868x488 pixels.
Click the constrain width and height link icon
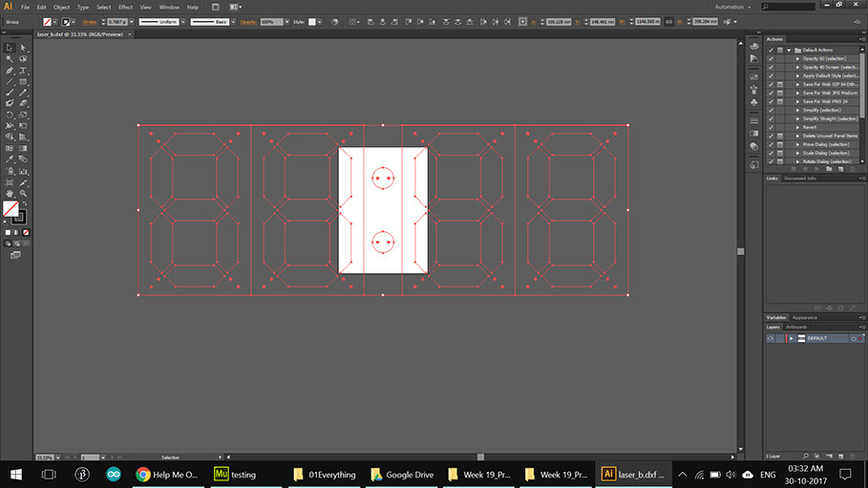668,22
